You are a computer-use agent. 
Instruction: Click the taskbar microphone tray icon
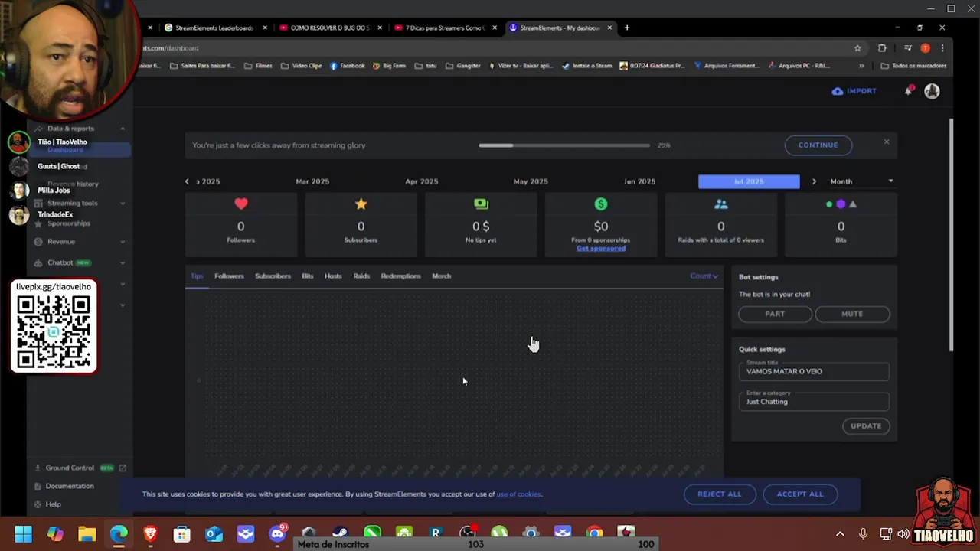(863, 534)
